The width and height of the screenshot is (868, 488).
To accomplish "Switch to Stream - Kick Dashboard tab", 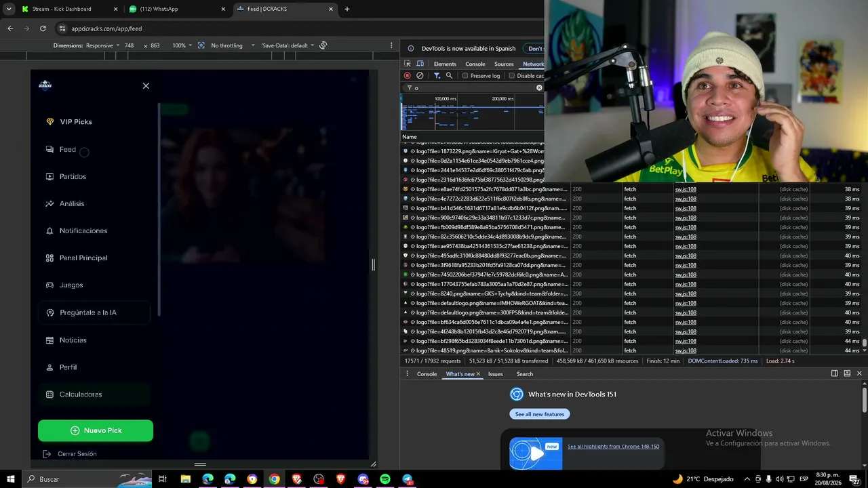I will [68, 9].
